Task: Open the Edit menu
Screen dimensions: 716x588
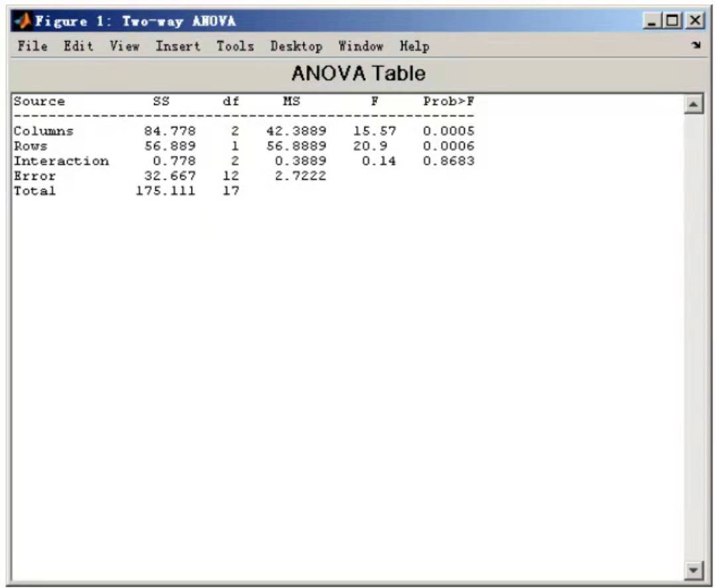Action: 78,46
